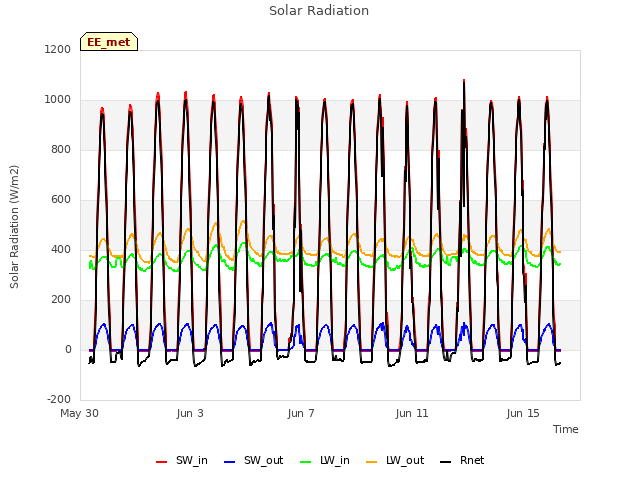
Task: Click the red SW_in legend swatch
Action: click(162, 462)
